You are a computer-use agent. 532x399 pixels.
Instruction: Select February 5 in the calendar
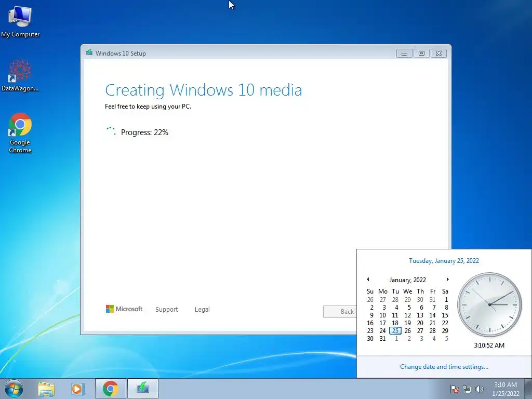(445, 339)
